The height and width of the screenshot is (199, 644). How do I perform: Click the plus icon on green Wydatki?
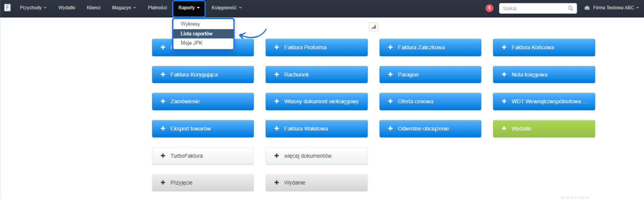coord(504,128)
